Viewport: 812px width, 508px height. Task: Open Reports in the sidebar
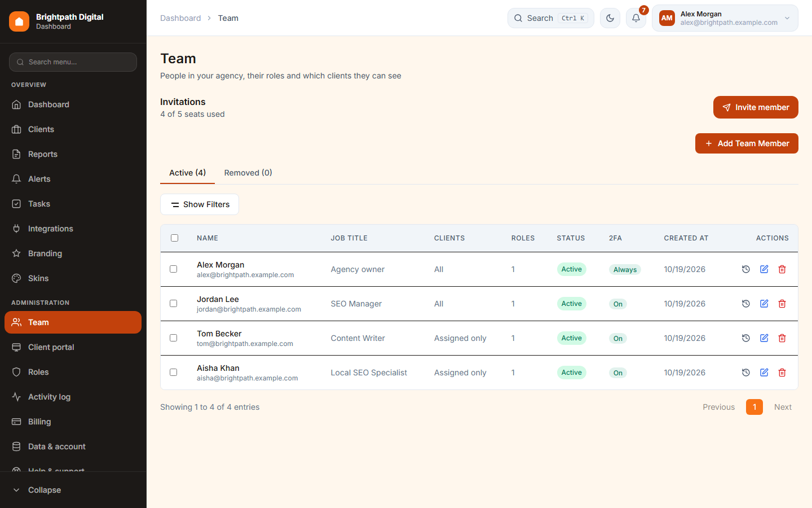coord(73,154)
